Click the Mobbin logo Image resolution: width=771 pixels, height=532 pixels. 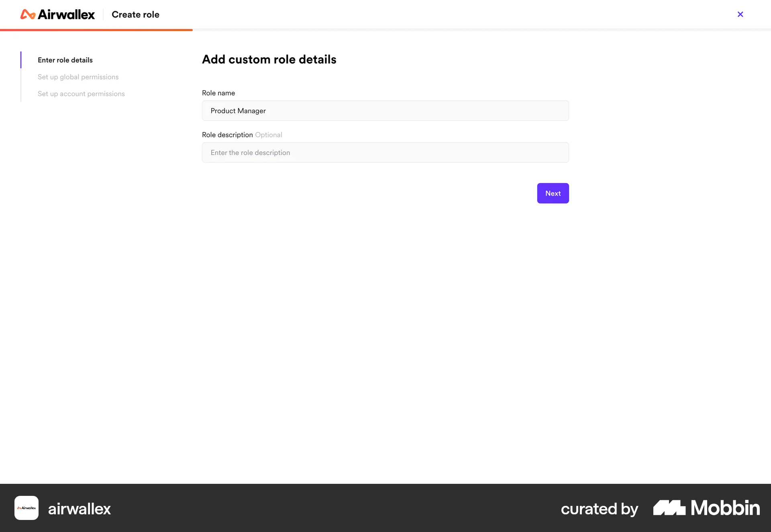point(706,508)
